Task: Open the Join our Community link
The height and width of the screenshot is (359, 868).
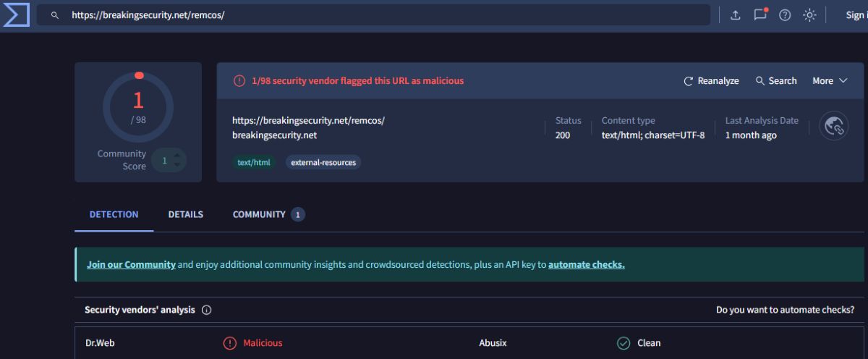Action: pos(131,265)
